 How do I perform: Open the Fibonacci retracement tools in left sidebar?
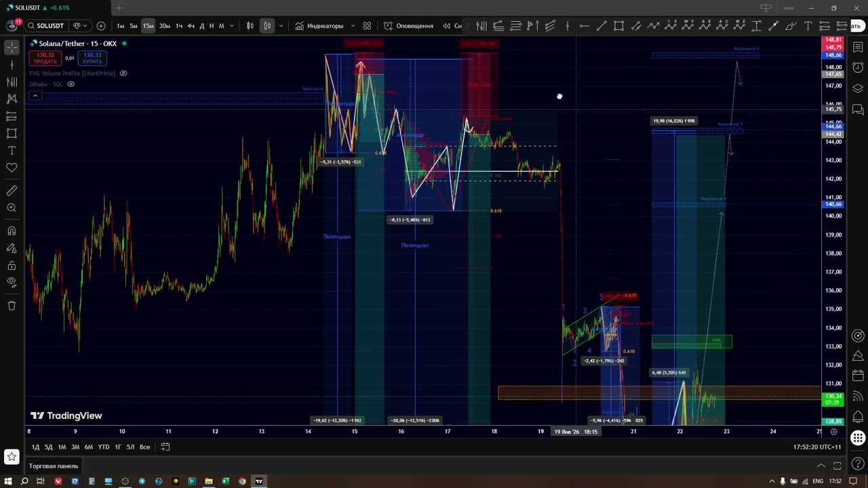pos(12,81)
